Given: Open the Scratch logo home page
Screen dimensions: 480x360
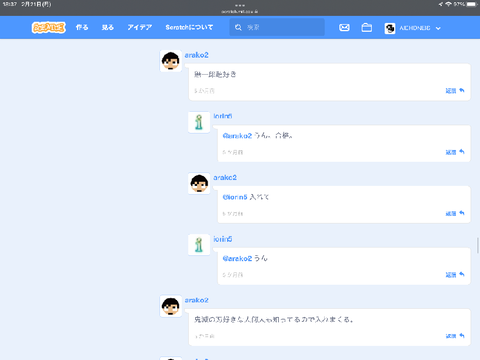Looking at the screenshot, I should pos(49,28).
